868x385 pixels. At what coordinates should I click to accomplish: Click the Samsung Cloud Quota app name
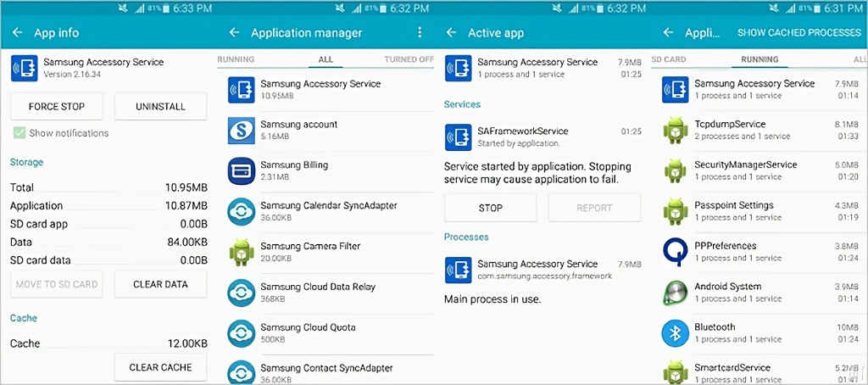[308, 327]
